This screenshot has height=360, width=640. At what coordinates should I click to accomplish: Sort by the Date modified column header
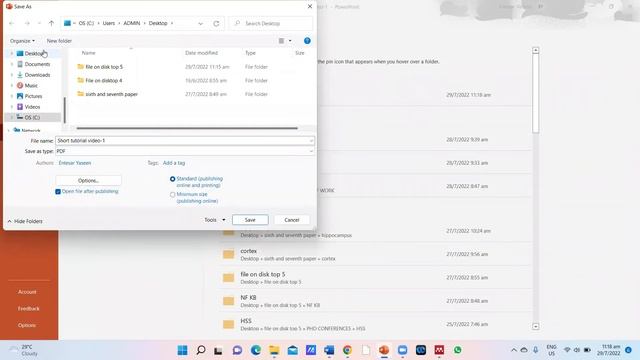[201, 53]
